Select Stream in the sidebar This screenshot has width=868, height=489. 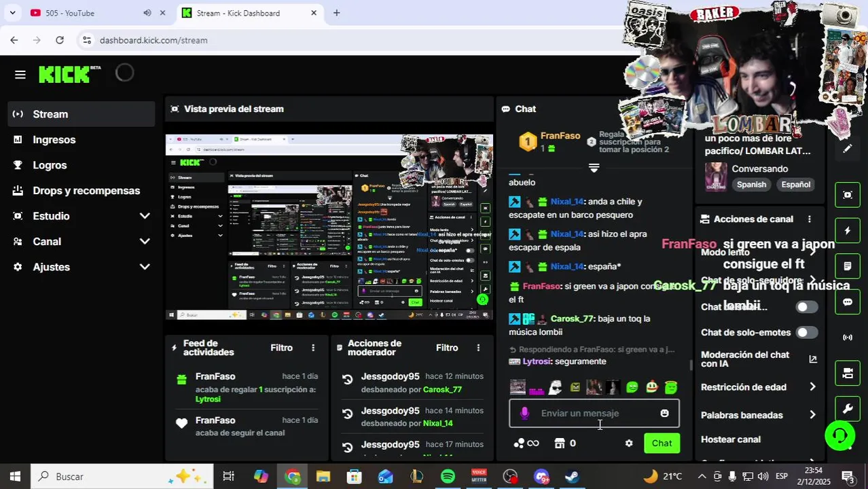tap(82, 114)
